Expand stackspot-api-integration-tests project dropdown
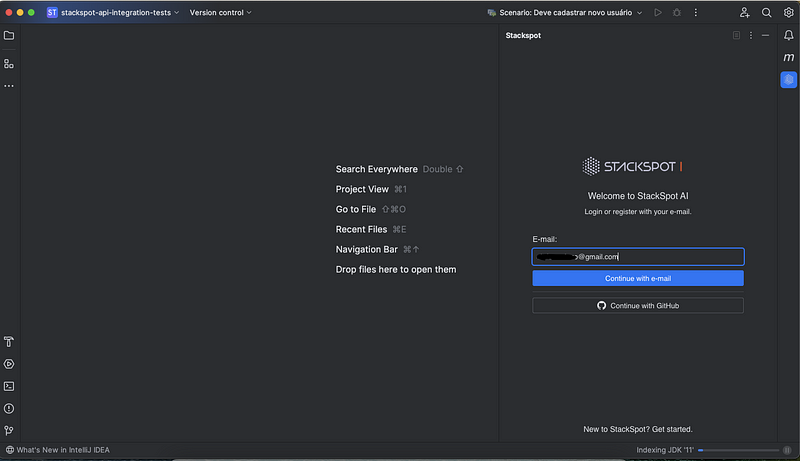Screen dimensions: 800x461 coord(120,12)
